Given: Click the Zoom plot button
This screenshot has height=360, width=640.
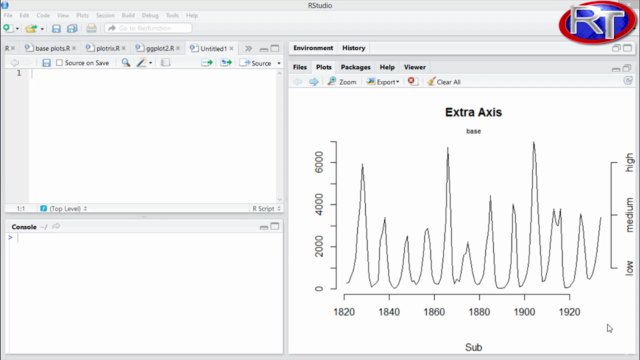Looking at the screenshot, I should (342, 82).
